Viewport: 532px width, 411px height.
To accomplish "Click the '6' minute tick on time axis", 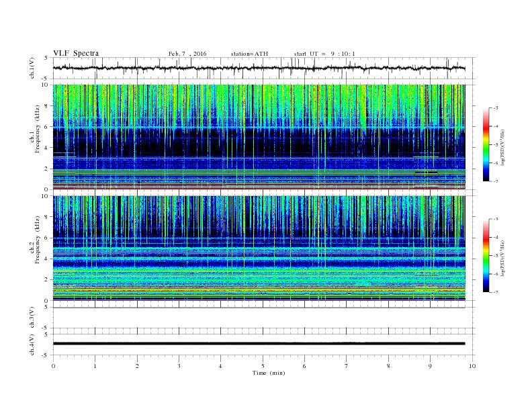I will coord(304,366).
